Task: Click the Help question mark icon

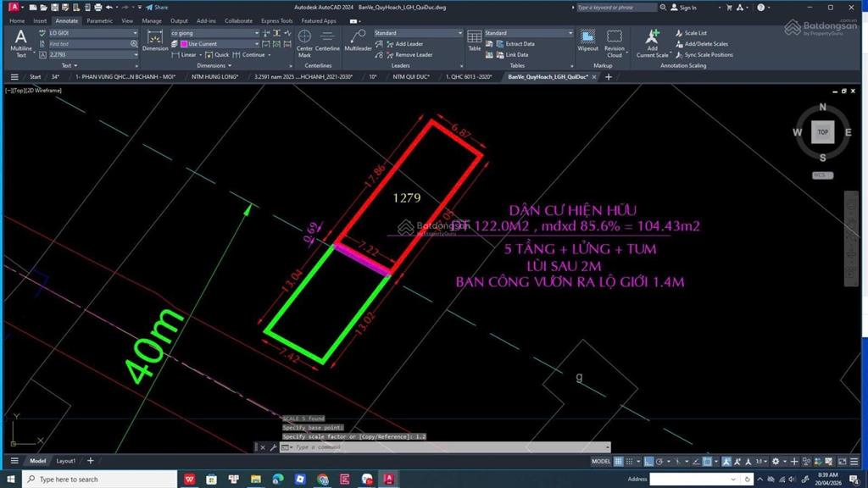Action: tap(760, 7)
